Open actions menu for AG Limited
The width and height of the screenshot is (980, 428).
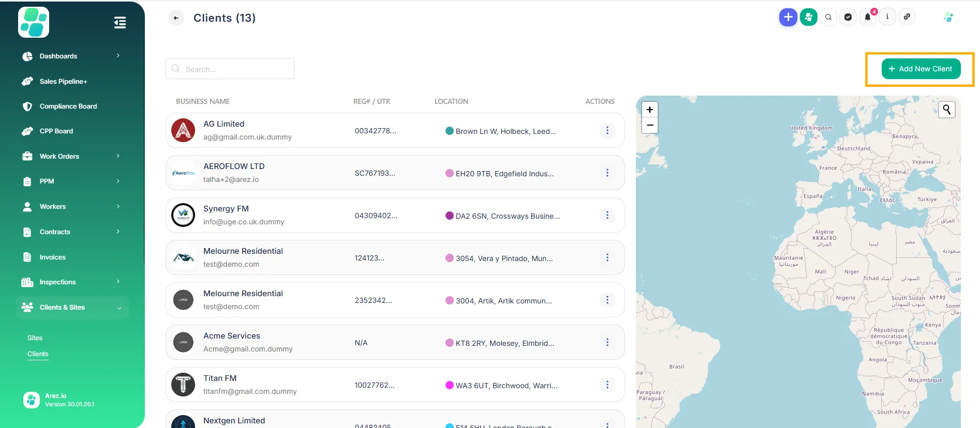[x=607, y=130]
